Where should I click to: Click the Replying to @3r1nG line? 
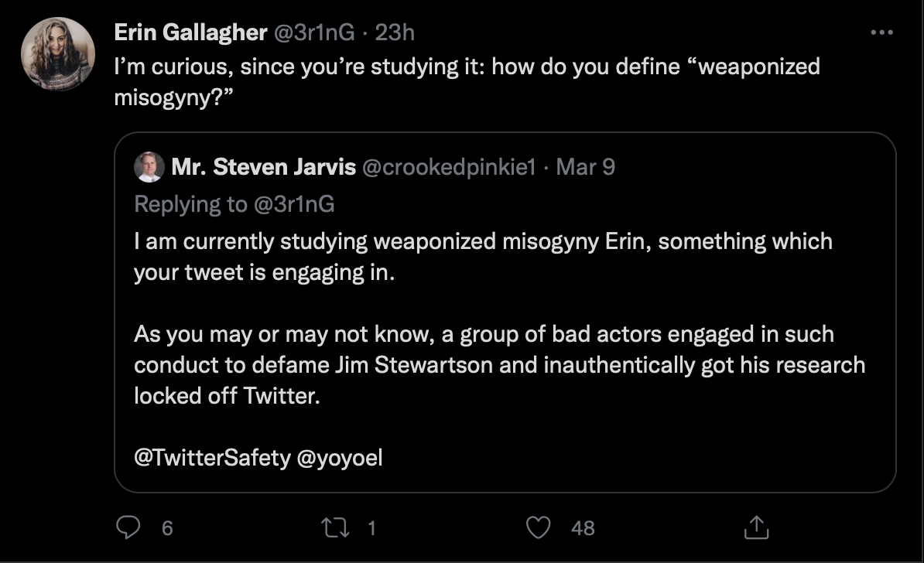coord(234,203)
